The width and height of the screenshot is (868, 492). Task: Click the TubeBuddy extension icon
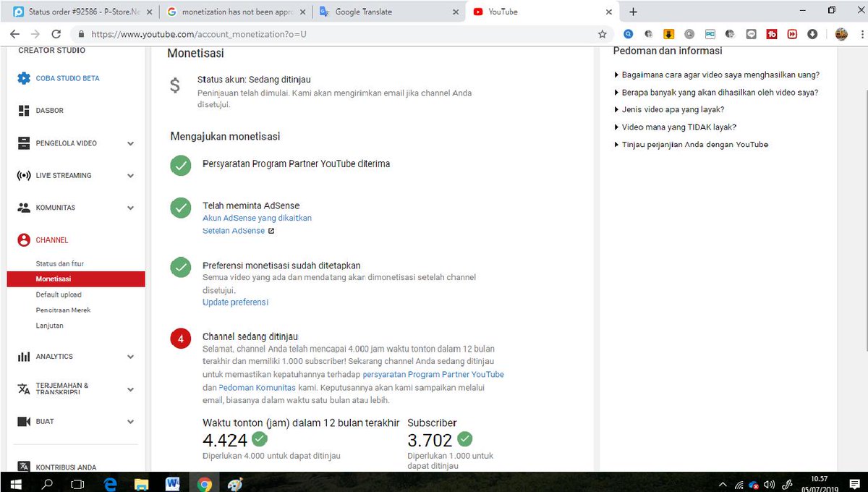772,34
